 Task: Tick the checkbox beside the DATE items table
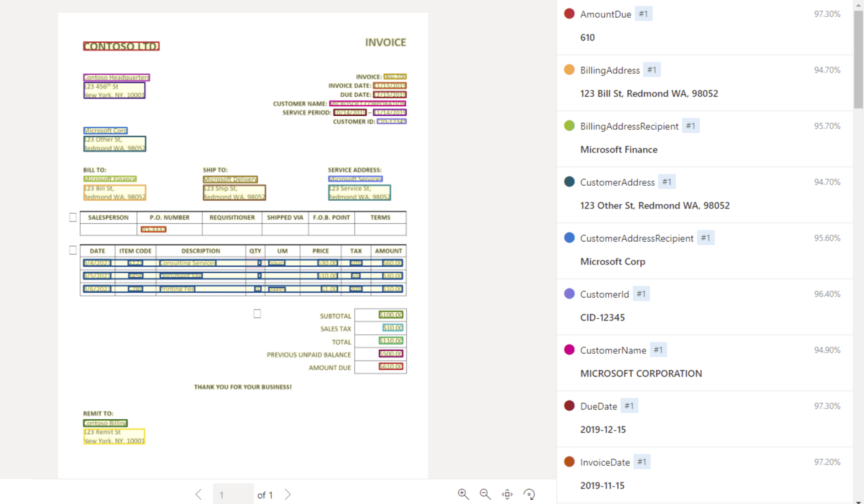tap(73, 250)
